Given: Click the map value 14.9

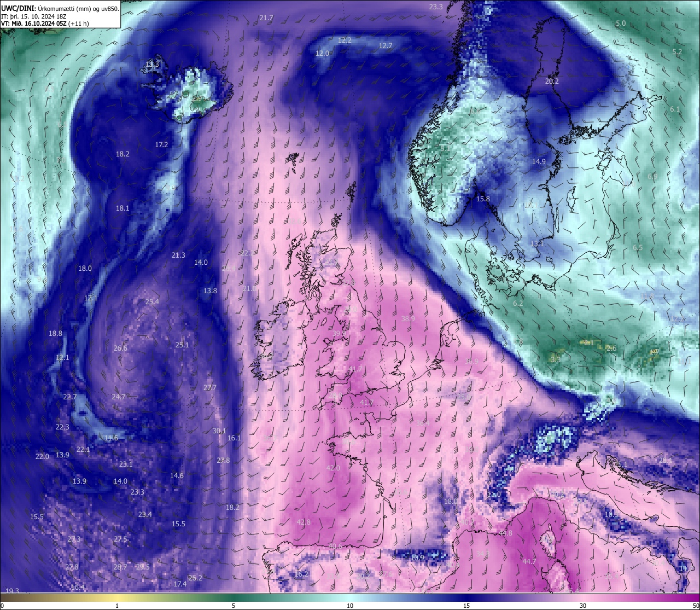Looking at the screenshot, I should tap(539, 162).
